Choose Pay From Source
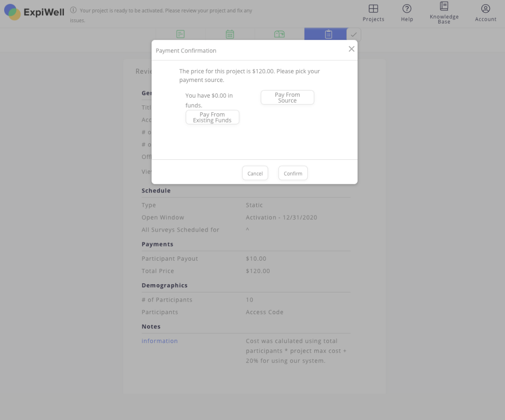Viewport: 505px width, 420px height. [x=287, y=98]
